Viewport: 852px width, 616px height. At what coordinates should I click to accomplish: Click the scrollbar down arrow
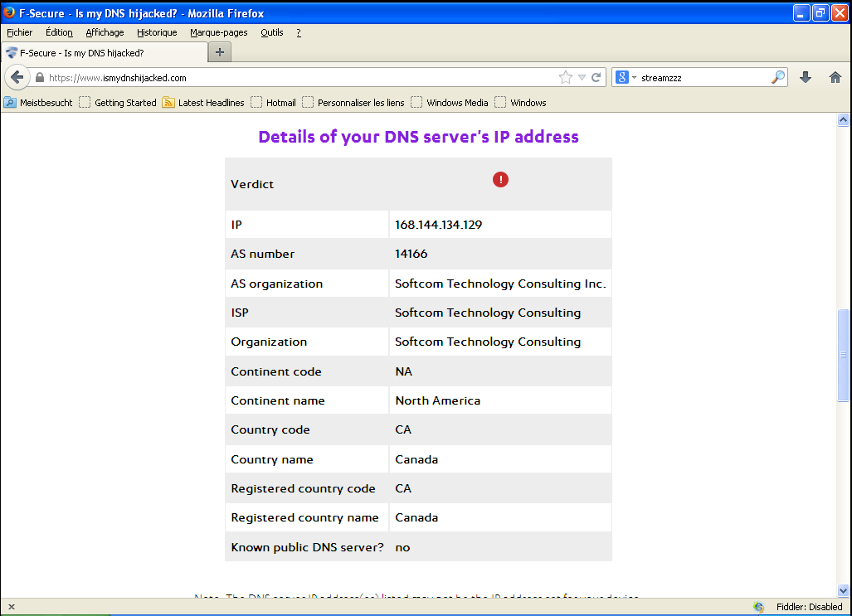843,590
